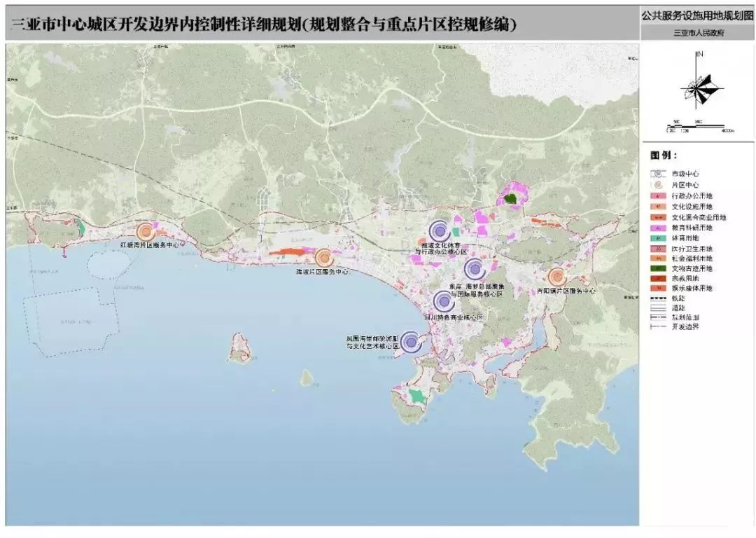Viewport: 756px width, 538px height.
Task: Click the 体育用地 teal legend swatch
Action: [658, 238]
